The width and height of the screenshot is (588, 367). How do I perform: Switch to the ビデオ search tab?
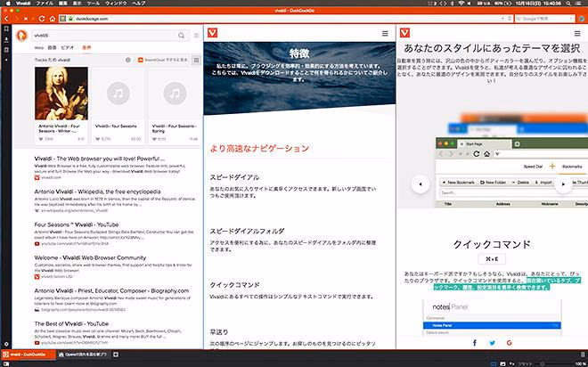(68, 46)
